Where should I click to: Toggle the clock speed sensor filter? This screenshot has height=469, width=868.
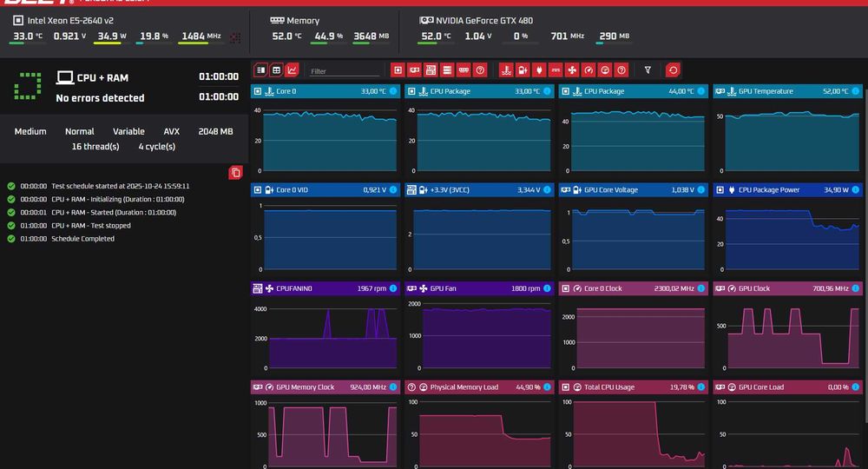[x=589, y=70]
